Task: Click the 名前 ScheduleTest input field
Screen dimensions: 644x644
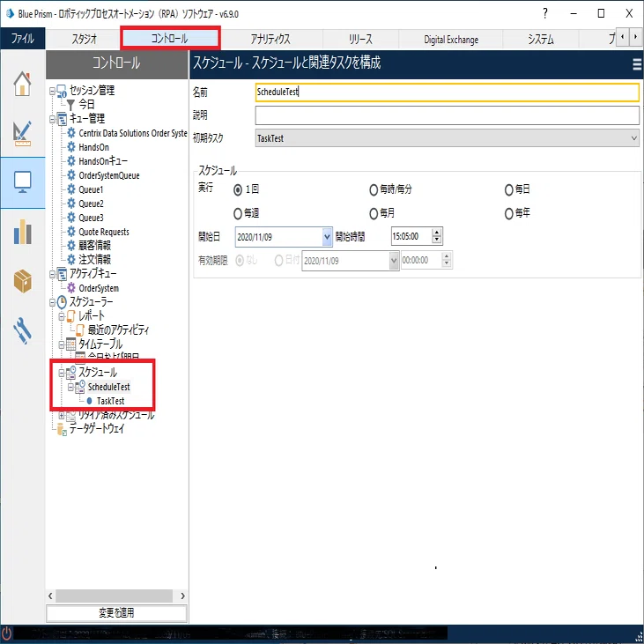Action: click(447, 92)
